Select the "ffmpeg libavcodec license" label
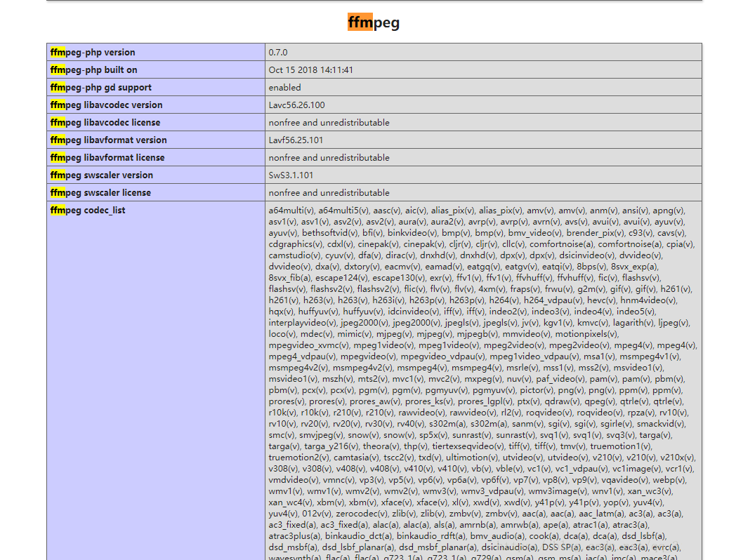 click(x=105, y=122)
